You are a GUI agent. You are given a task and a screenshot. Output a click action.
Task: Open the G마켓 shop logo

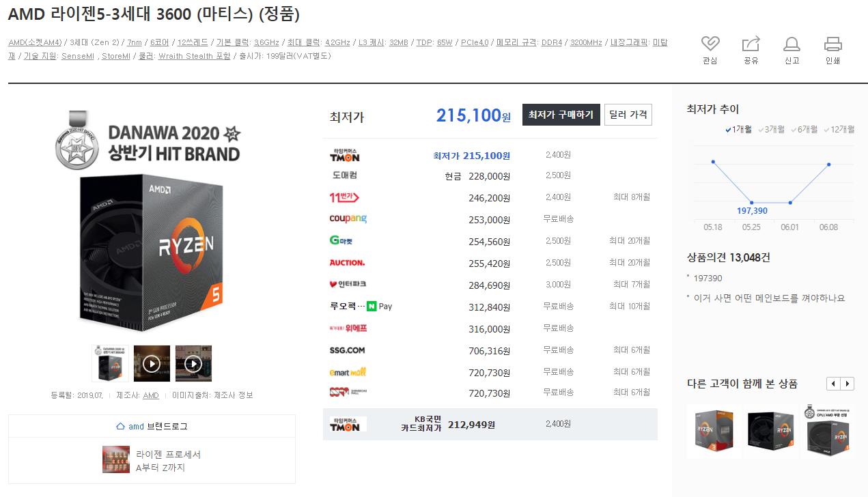(x=341, y=240)
